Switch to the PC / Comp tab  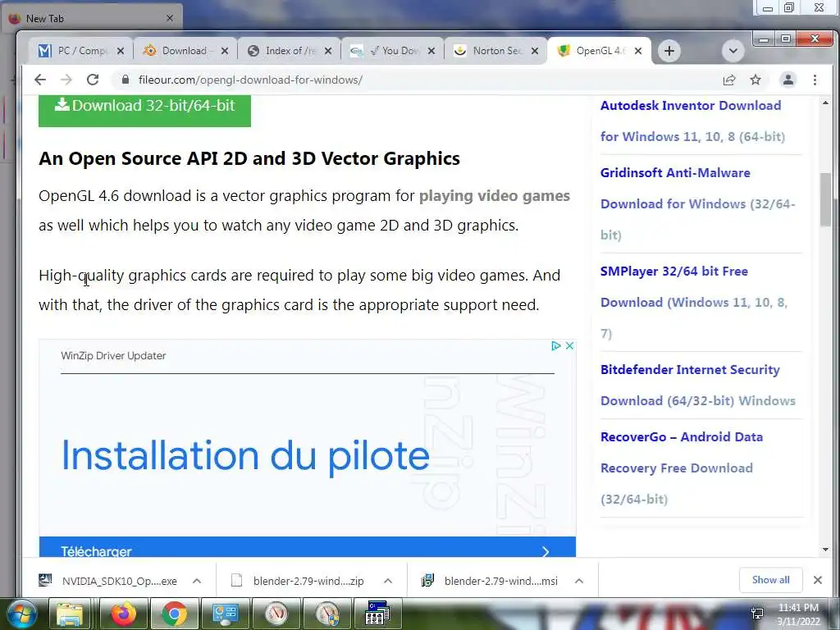pos(80,51)
